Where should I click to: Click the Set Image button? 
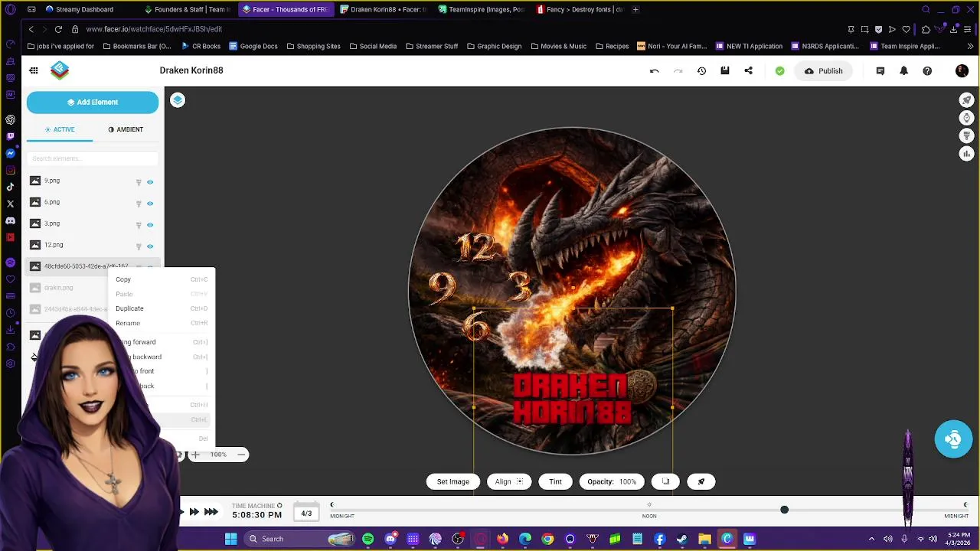point(453,481)
